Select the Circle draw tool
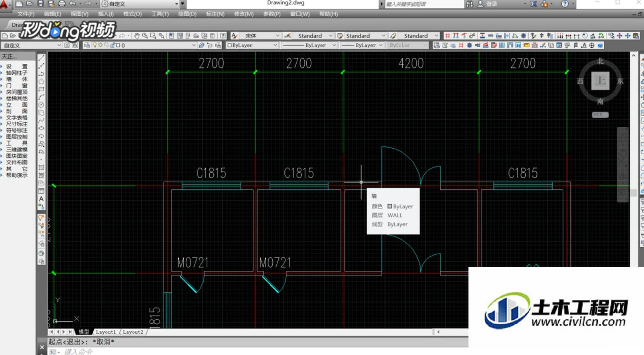Viewport: 644px width, 355px height. 41,105
